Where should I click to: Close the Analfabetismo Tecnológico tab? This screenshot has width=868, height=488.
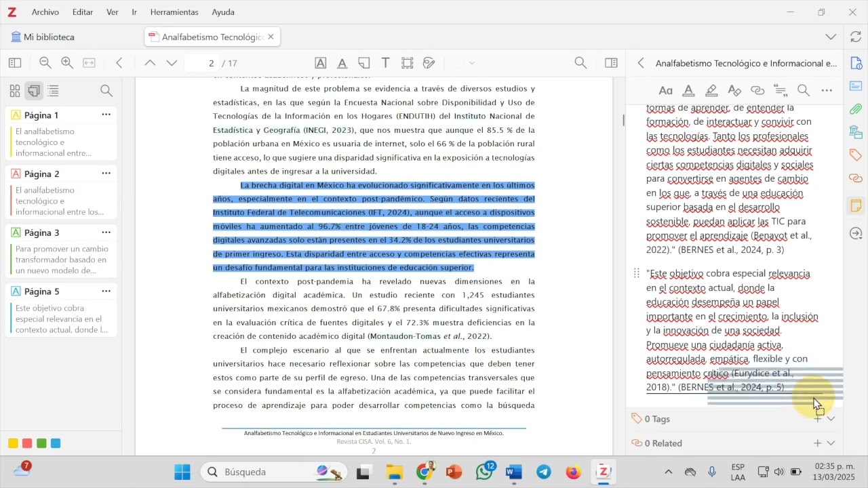click(271, 37)
